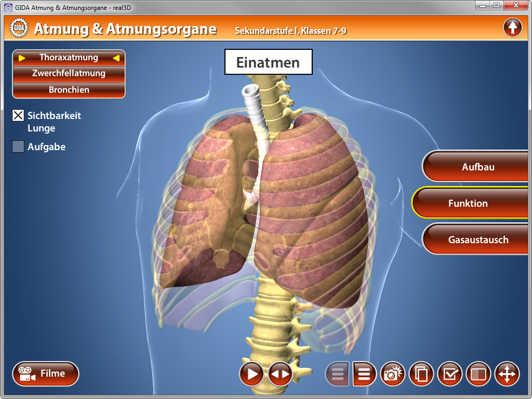532x399 pixels.
Task: Uncheck the Sichtbarkeit Lunge checkbox
Action: 18,116
